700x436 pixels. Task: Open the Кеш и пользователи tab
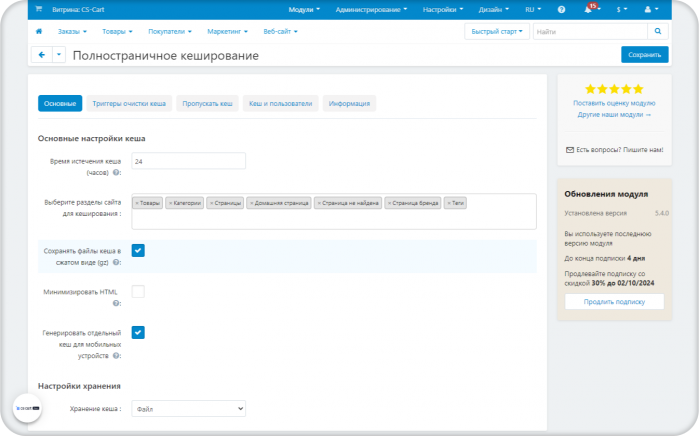pos(280,104)
